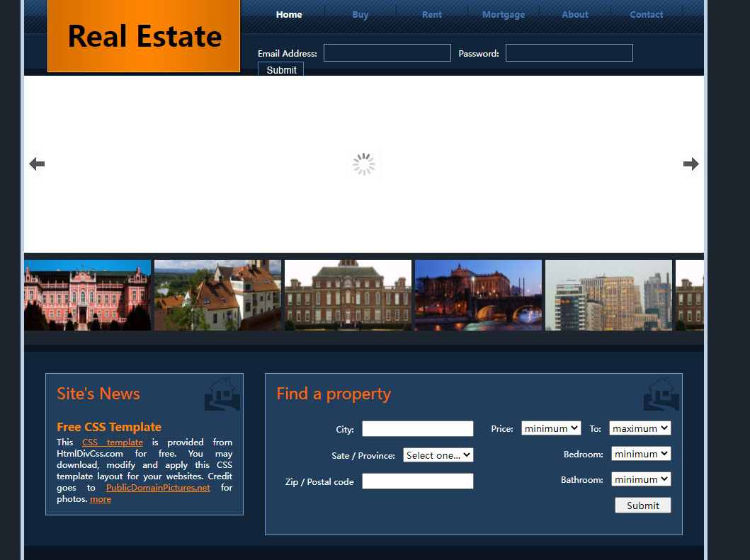Open the Mortgage menu item
Screen dimensions: 750x560
pos(504,15)
